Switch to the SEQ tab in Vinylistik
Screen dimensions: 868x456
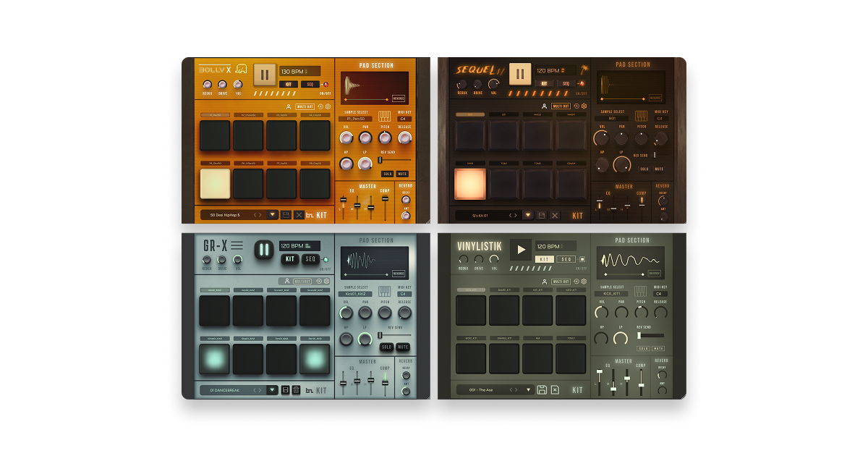click(x=566, y=259)
